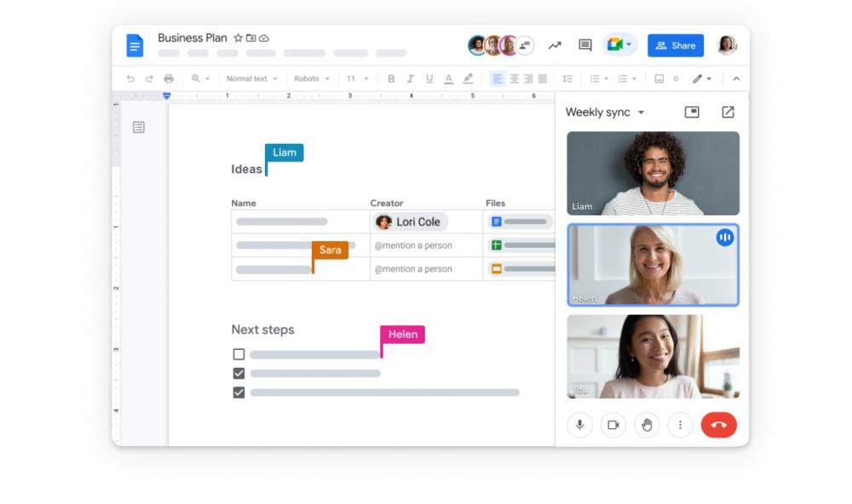The height and width of the screenshot is (504, 852).
Task: Redo the last action
Action: pyautogui.click(x=149, y=78)
